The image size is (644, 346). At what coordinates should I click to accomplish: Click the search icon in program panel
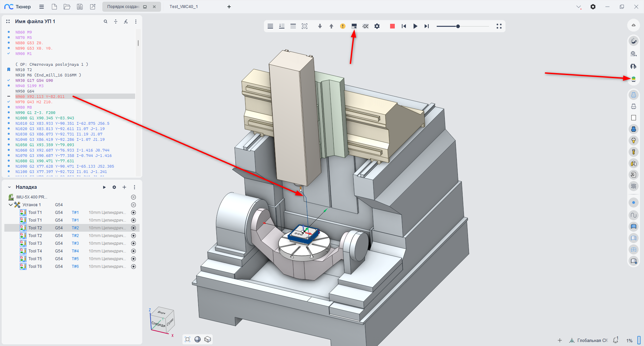[x=105, y=21]
